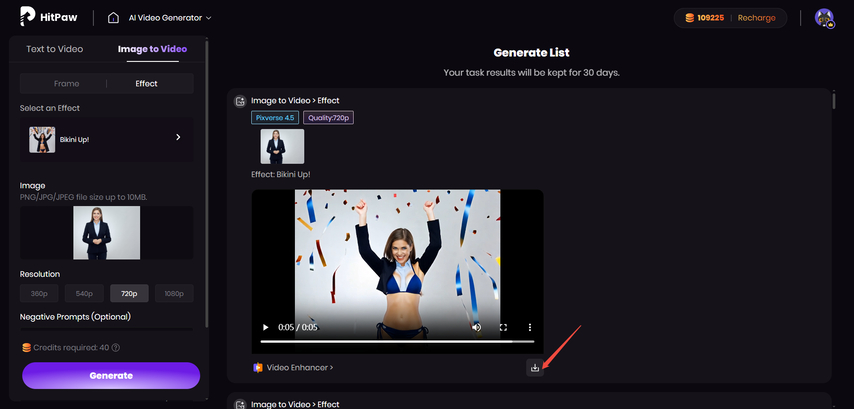
Task: Select the Image to Video tab
Action: point(152,49)
